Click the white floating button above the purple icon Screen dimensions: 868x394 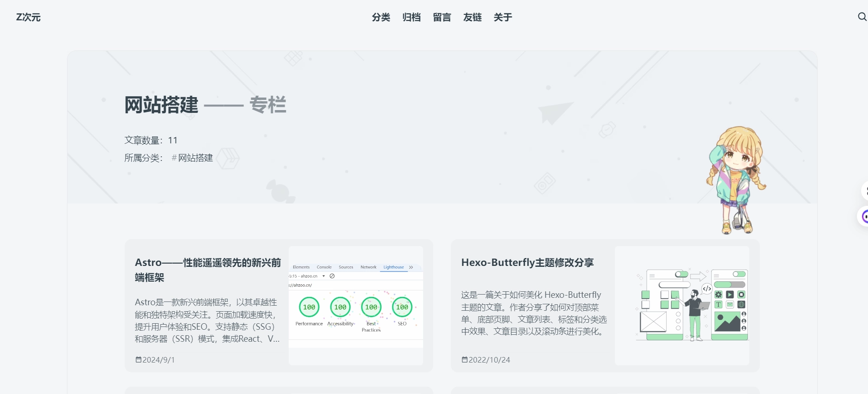point(865,191)
